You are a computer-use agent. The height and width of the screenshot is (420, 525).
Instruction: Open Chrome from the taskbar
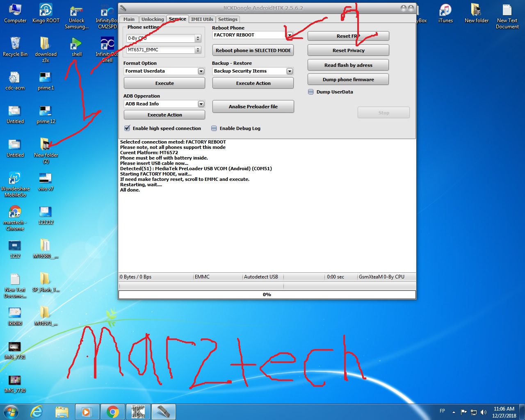tap(113, 411)
